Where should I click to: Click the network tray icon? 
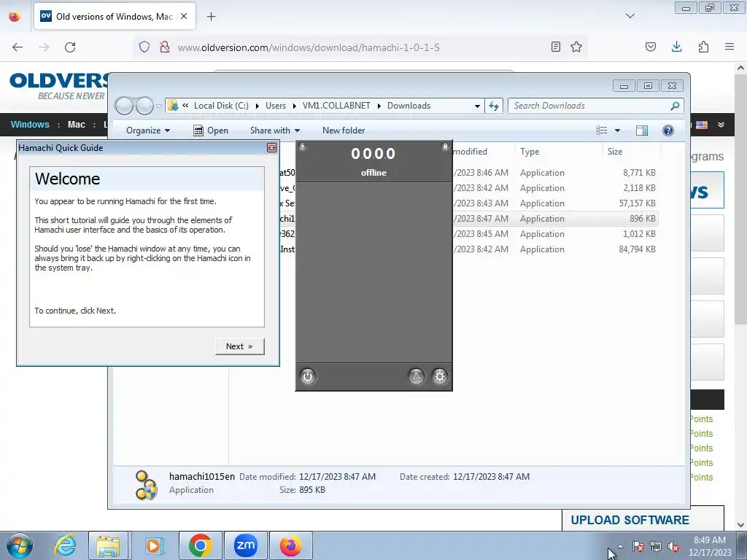point(656,547)
